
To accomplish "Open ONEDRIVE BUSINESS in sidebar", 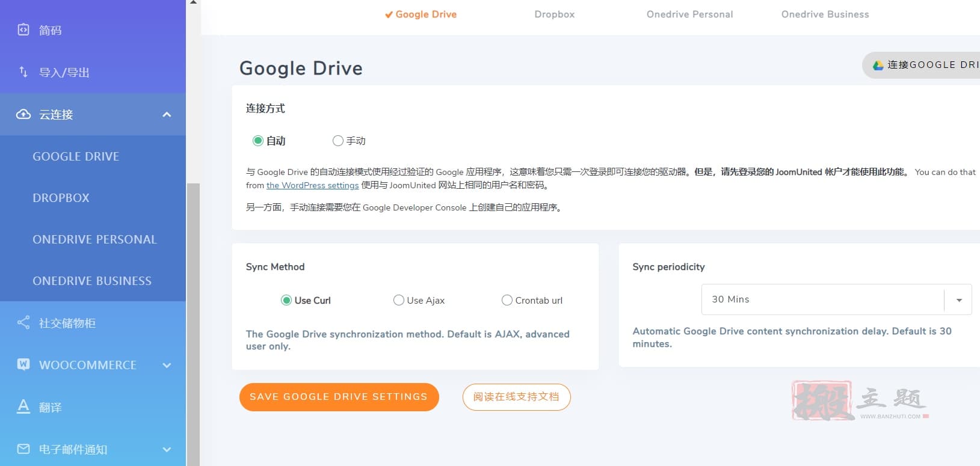I will [92, 281].
